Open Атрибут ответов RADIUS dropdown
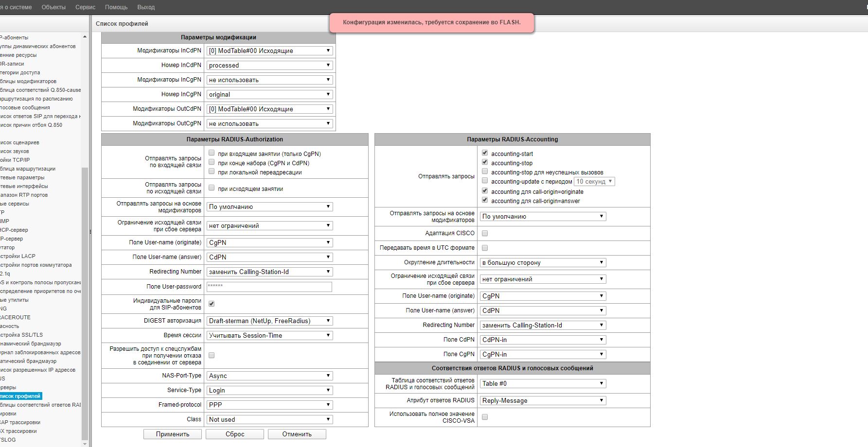Screen dimensions: 868x447 point(543,400)
